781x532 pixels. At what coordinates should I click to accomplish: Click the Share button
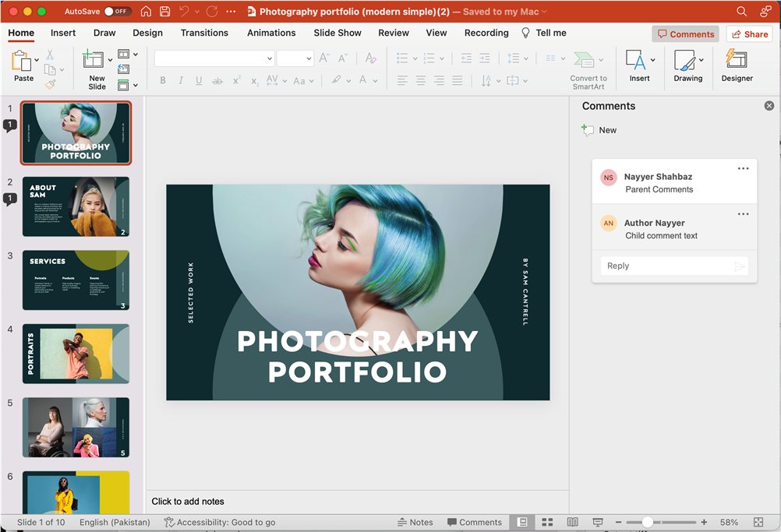748,33
